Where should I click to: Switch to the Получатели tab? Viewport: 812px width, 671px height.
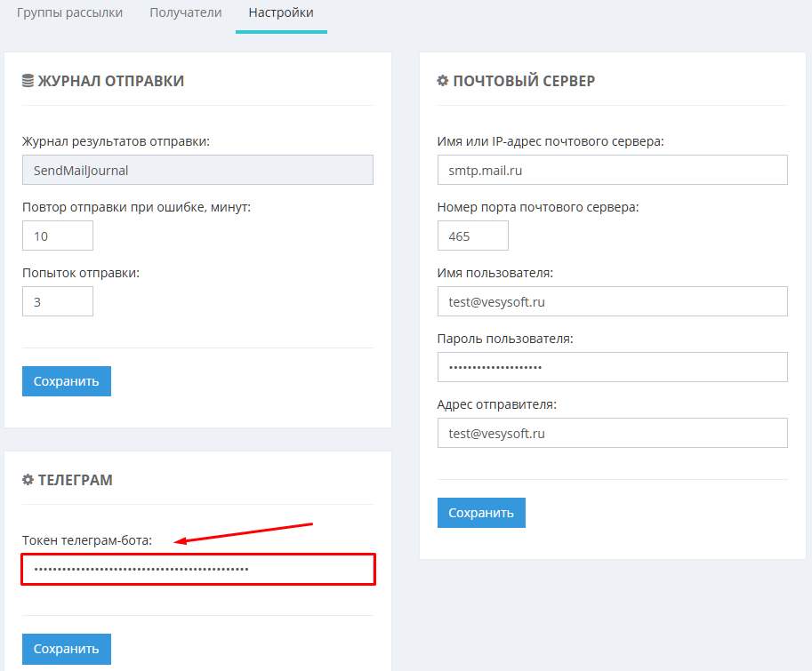coord(185,13)
